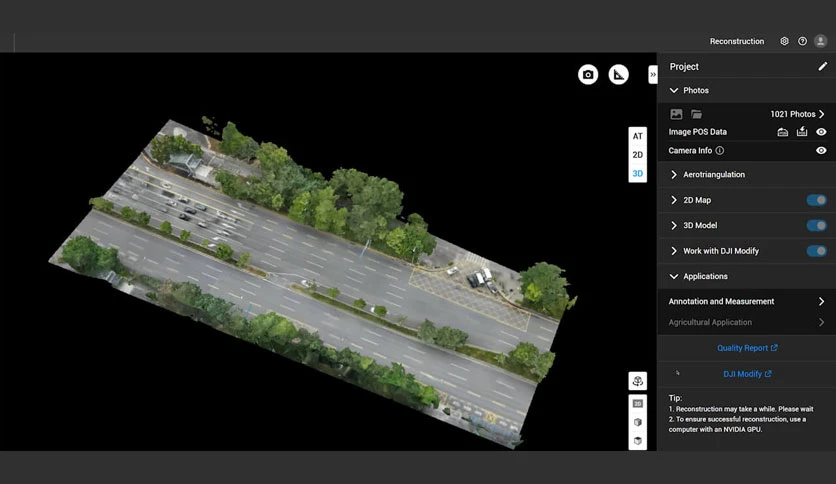836x484 pixels.
Task: Toggle Image POS Data visibility eye
Action: coord(821,132)
